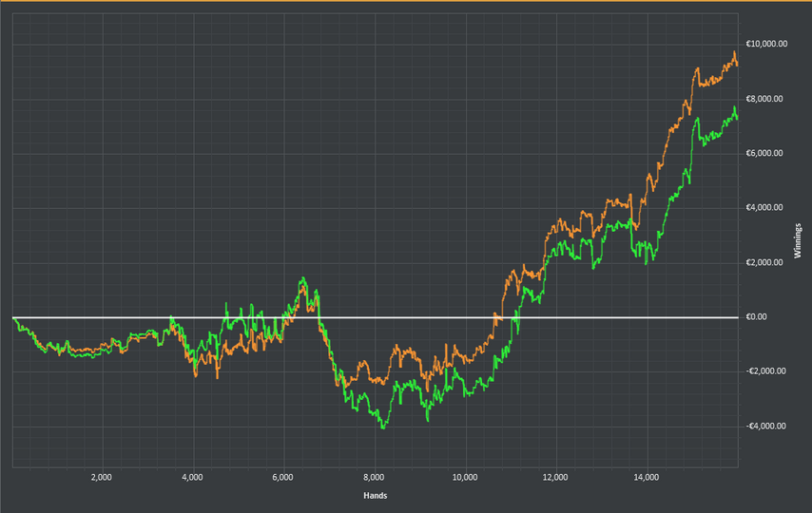Select the 6,000 hands tick label

(x=282, y=477)
